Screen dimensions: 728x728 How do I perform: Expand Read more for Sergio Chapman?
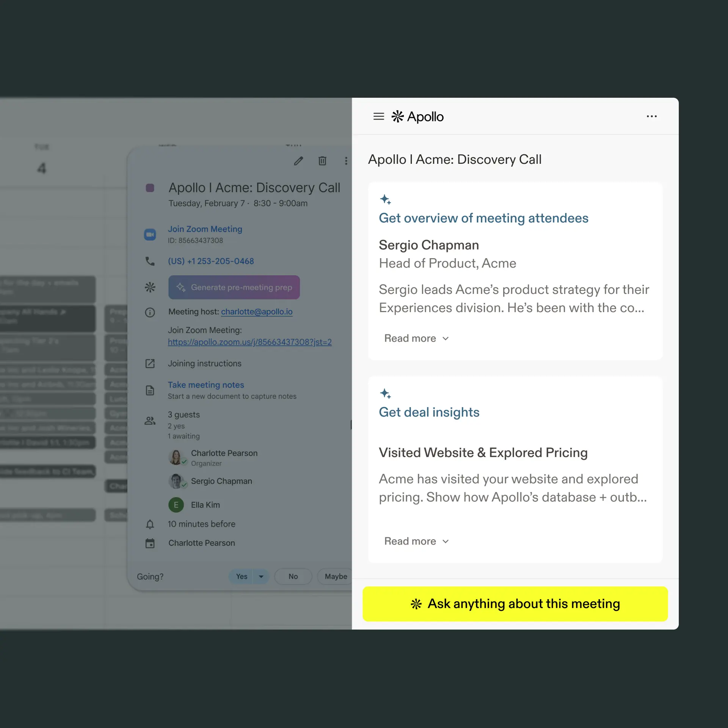(416, 338)
